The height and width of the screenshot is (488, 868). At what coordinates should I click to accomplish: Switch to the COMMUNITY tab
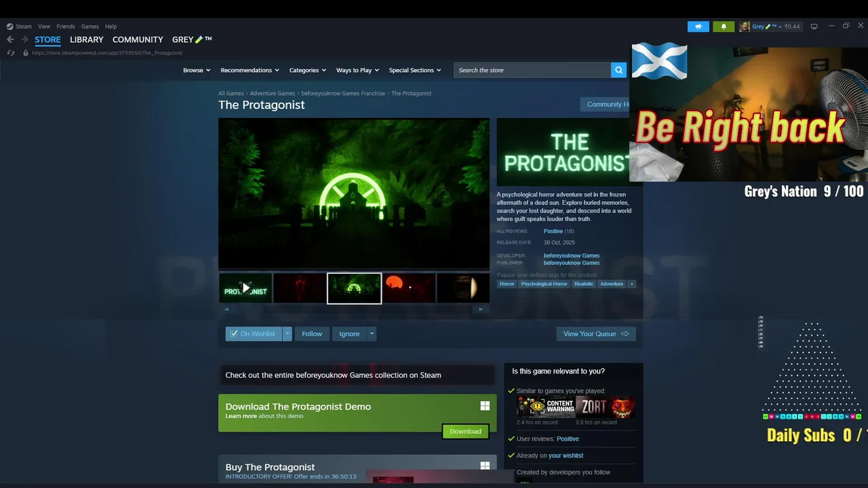tap(138, 39)
